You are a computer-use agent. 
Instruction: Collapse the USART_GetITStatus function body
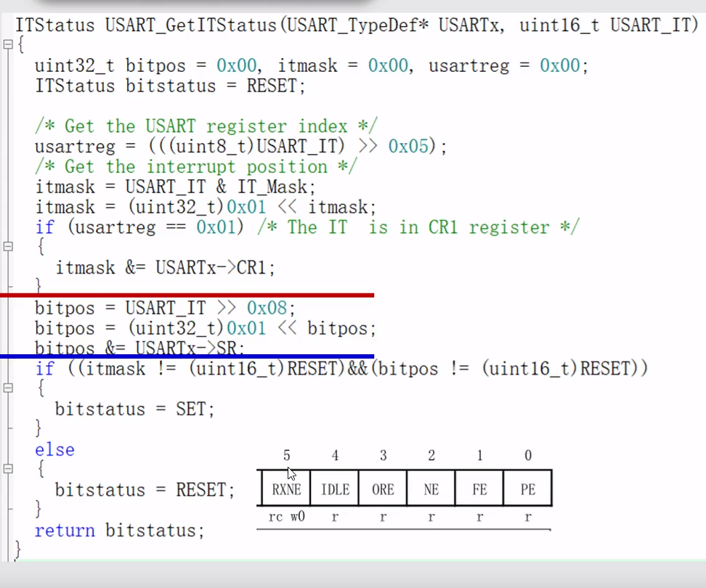coord(7,44)
